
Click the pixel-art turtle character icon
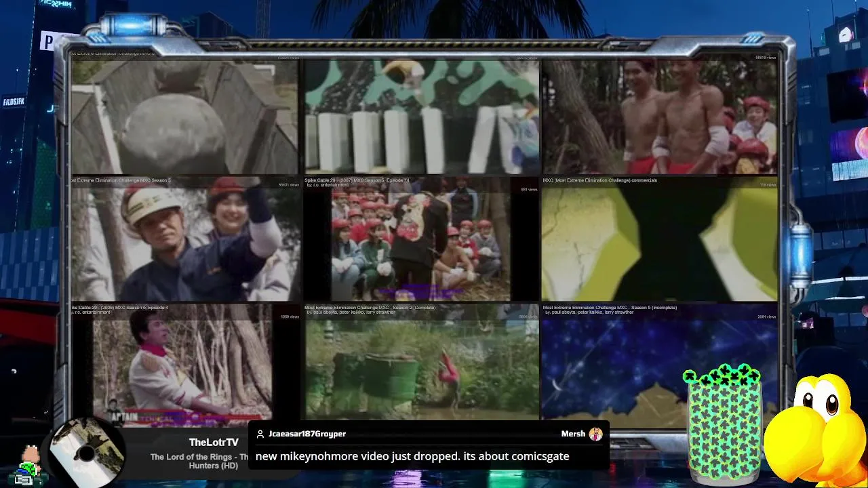28,466
